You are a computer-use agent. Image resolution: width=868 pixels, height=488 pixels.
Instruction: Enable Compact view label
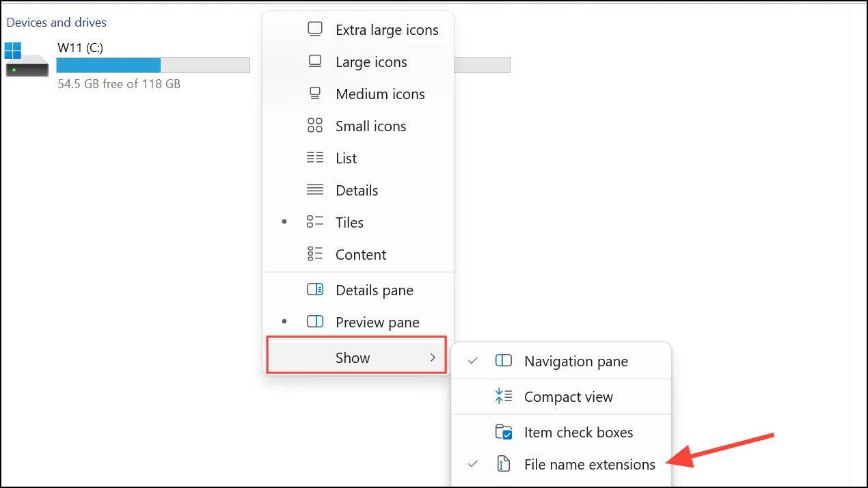click(569, 397)
